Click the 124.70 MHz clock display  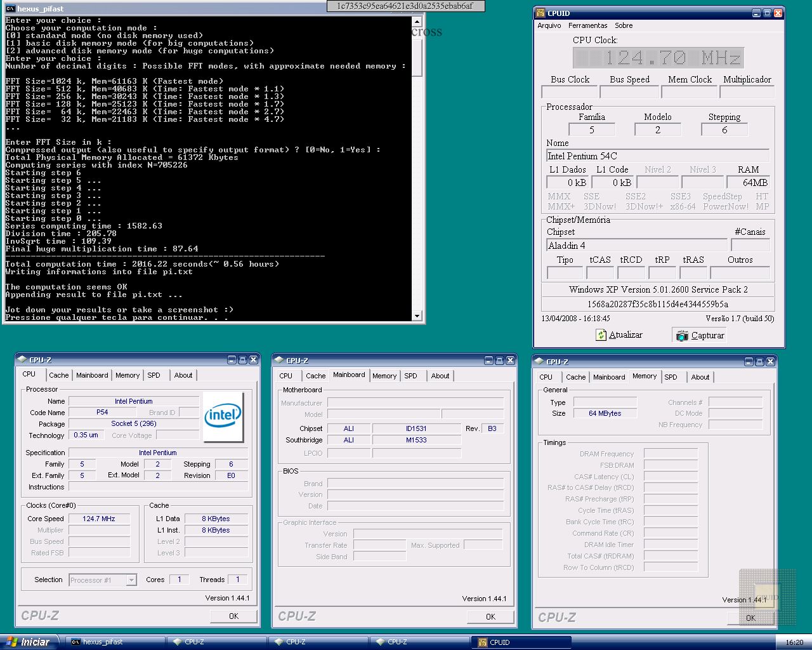coord(658,58)
